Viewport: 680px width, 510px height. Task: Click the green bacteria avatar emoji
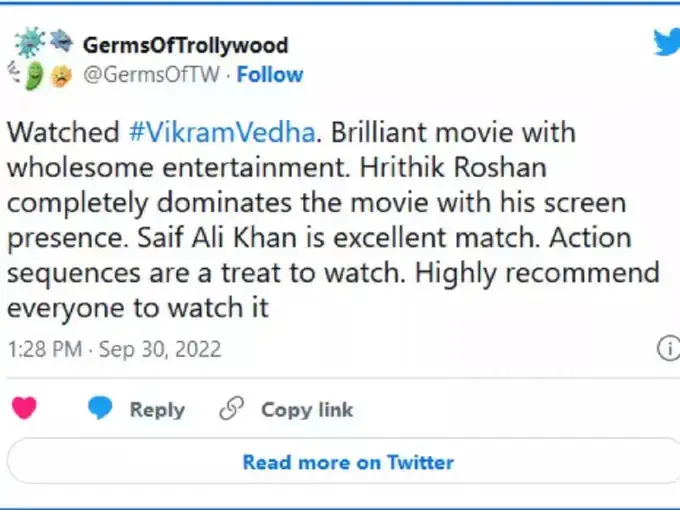(x=32, y=74)
